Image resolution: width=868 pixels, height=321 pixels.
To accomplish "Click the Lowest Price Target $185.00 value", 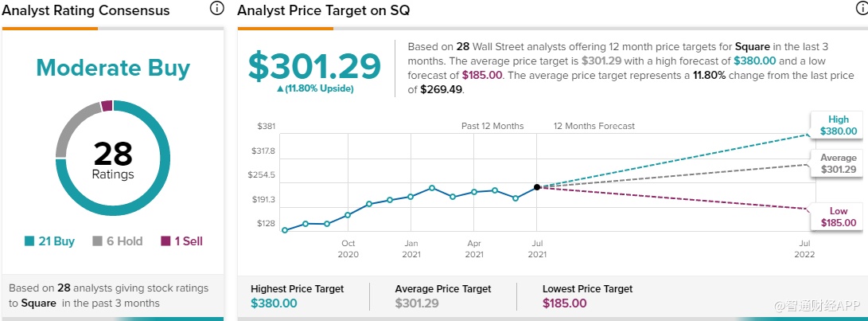I will (564, 303).
